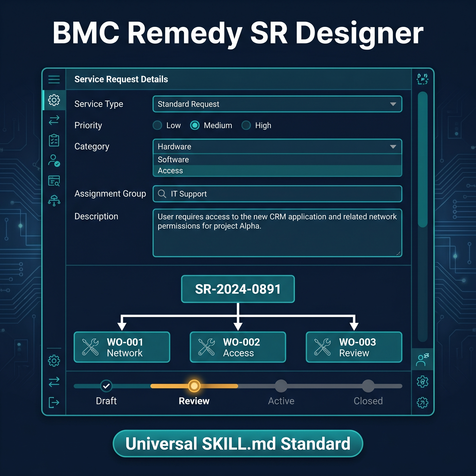Click the upper transfer arrows sidebar icon

pyautogui.click(x=54, y=120)
